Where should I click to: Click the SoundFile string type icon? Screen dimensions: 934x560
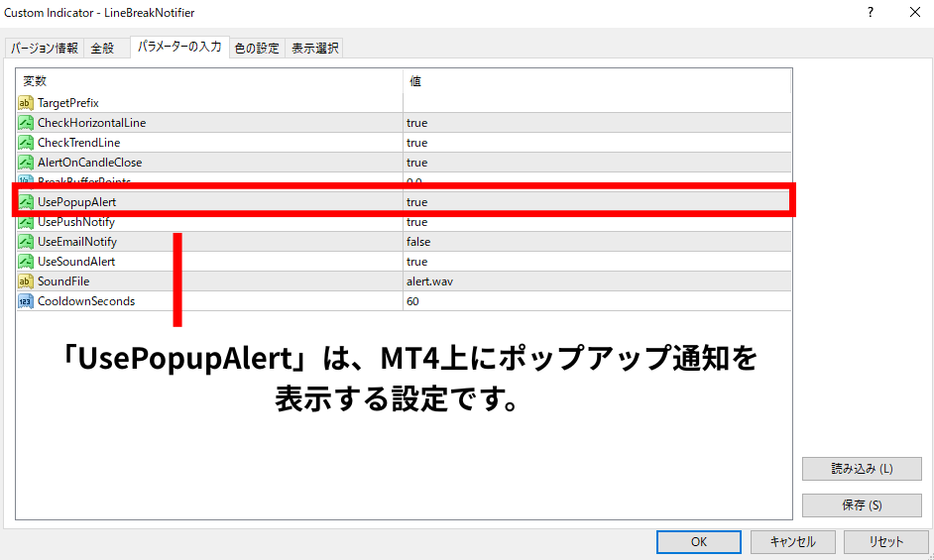pyautogui.click(x=26, y=281)
